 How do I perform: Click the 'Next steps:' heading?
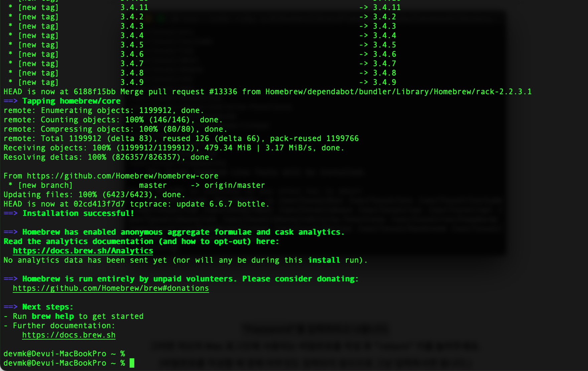click(x=38, y=307)
